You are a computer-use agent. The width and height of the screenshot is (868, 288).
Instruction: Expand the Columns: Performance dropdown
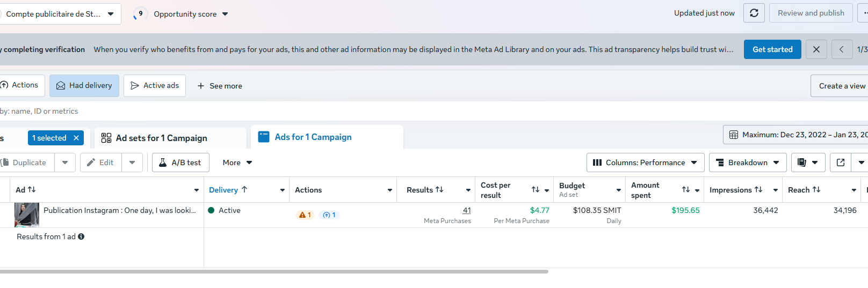click(645, 163)
